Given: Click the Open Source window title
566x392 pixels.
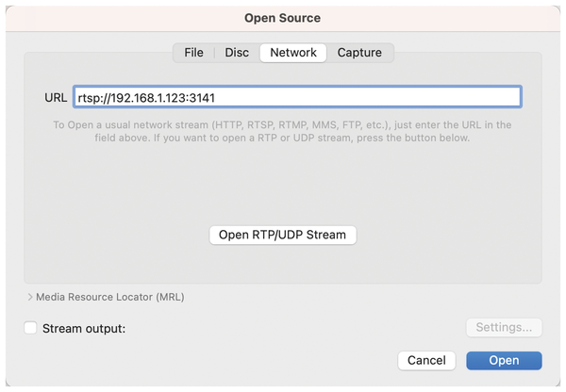Looking at the screenshot, I should (283, 16).
